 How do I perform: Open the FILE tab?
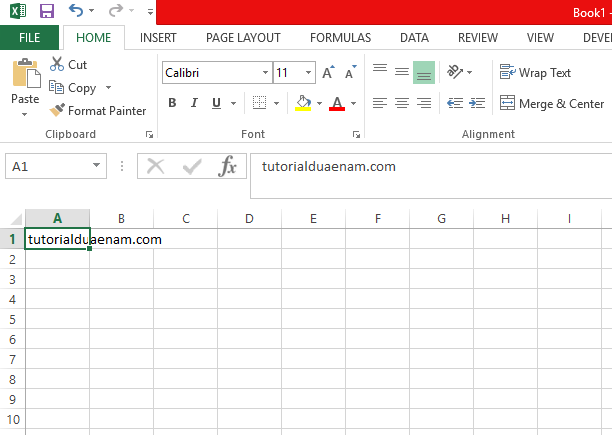pyautogui.click(x=29, y=37)
